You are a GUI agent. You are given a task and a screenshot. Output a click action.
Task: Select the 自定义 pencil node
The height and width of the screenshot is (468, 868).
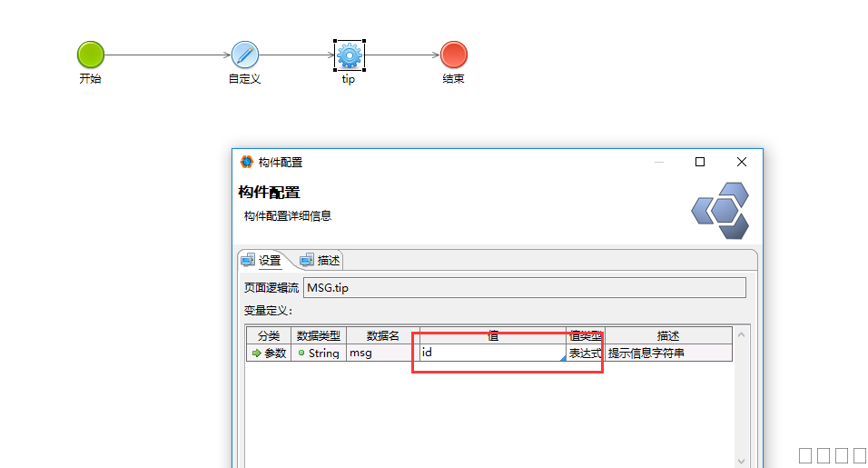coord(244,55)
